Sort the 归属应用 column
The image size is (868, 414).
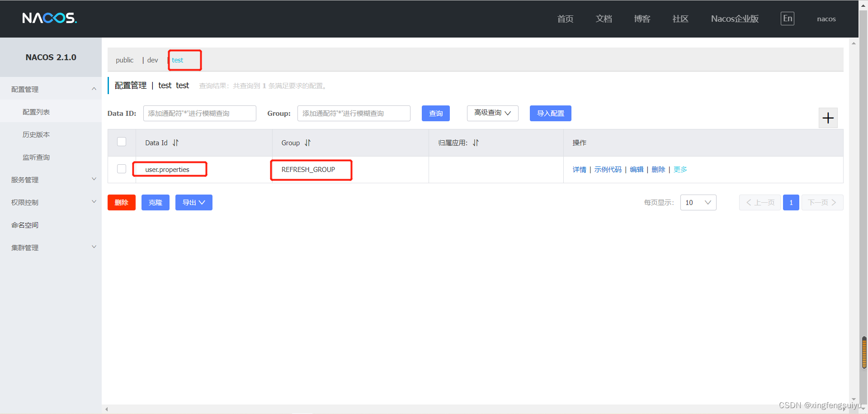point(476,143)
